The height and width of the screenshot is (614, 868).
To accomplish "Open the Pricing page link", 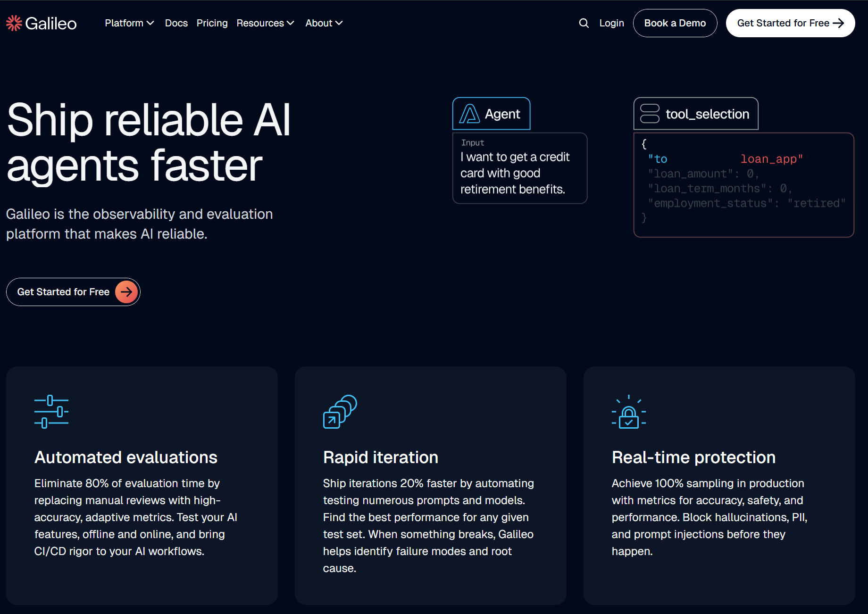I will pos(212,23).
